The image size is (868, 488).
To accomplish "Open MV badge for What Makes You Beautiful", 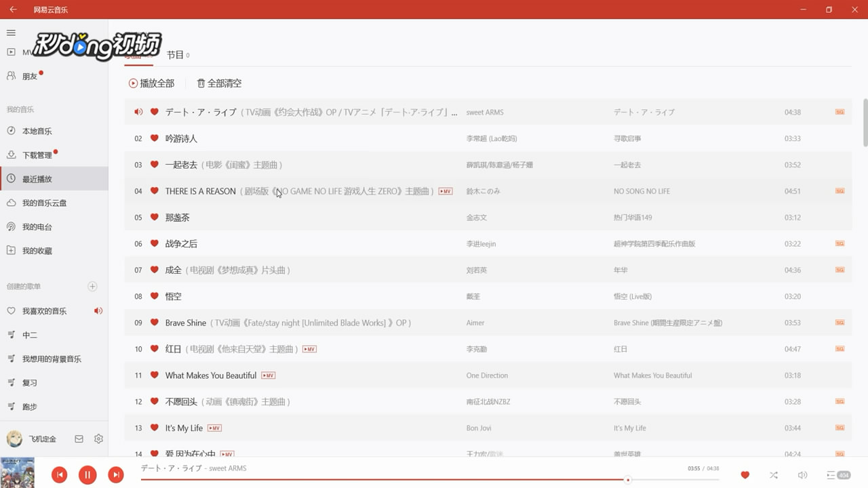I will tap(268, 375).
